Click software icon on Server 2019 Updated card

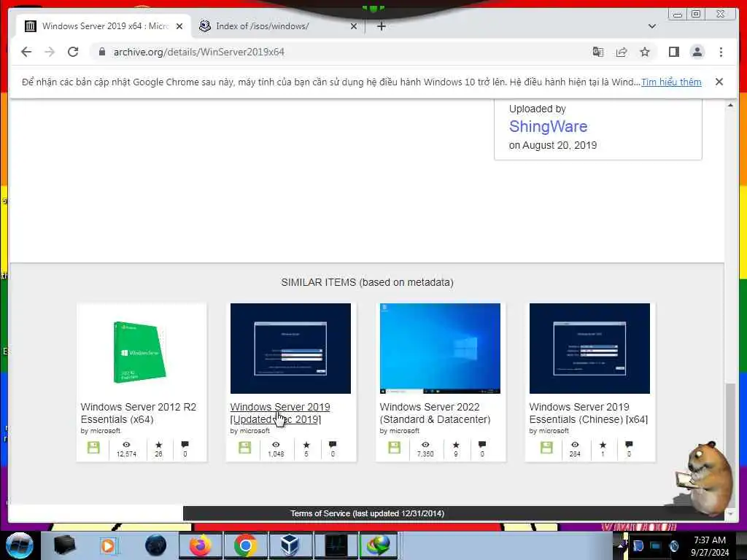click(x=244, y=448)
